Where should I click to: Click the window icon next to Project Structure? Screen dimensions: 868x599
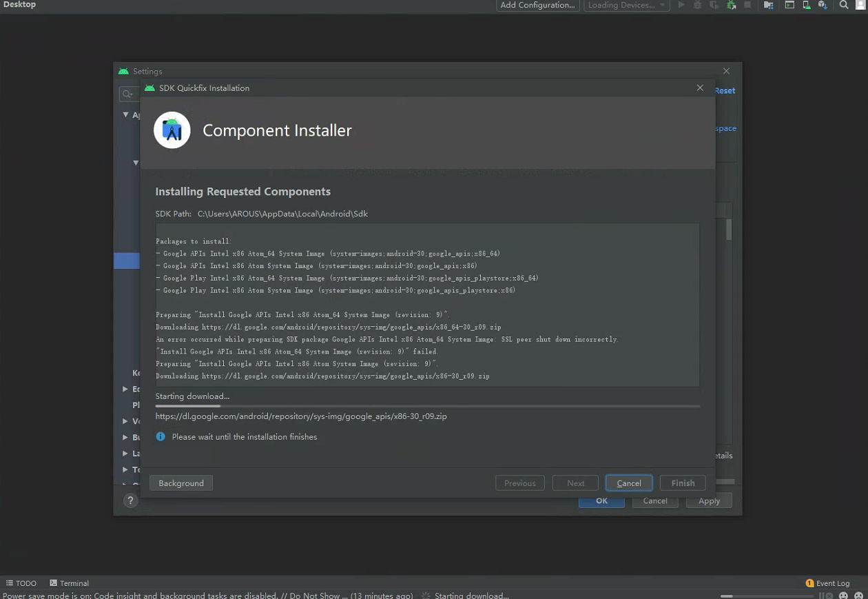tap(789, 5)
